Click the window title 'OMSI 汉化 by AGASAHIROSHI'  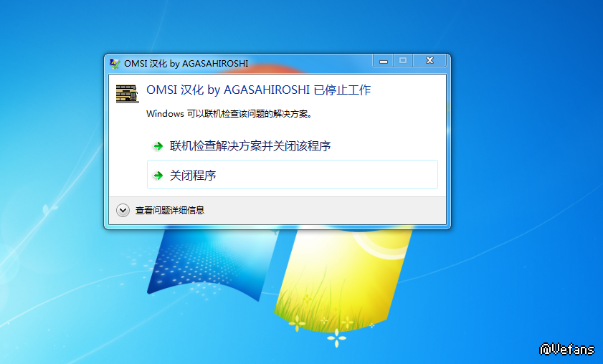point(186,64)
